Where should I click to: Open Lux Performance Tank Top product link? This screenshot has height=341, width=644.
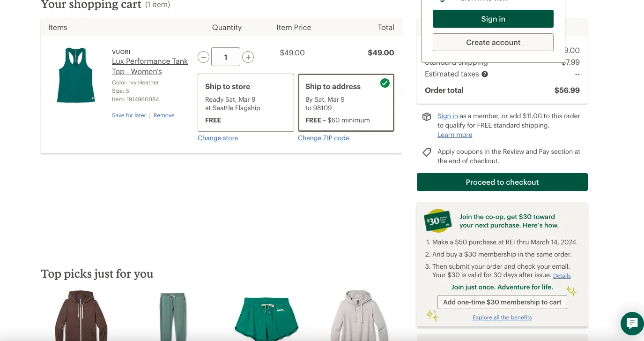point(150,66)
